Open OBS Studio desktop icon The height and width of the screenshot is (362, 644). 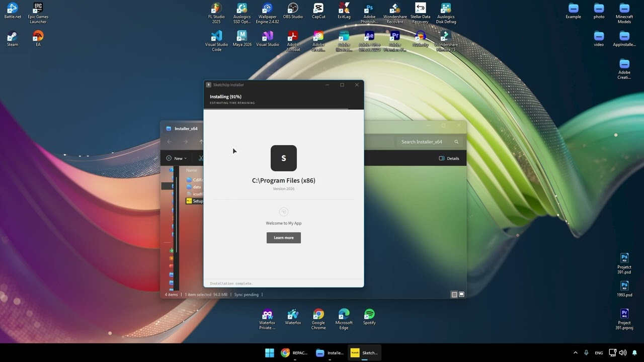pos(293,11)
